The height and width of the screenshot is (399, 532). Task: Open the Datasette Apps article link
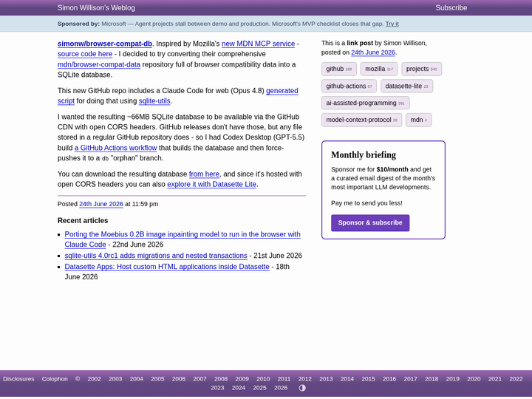point(167,266)
